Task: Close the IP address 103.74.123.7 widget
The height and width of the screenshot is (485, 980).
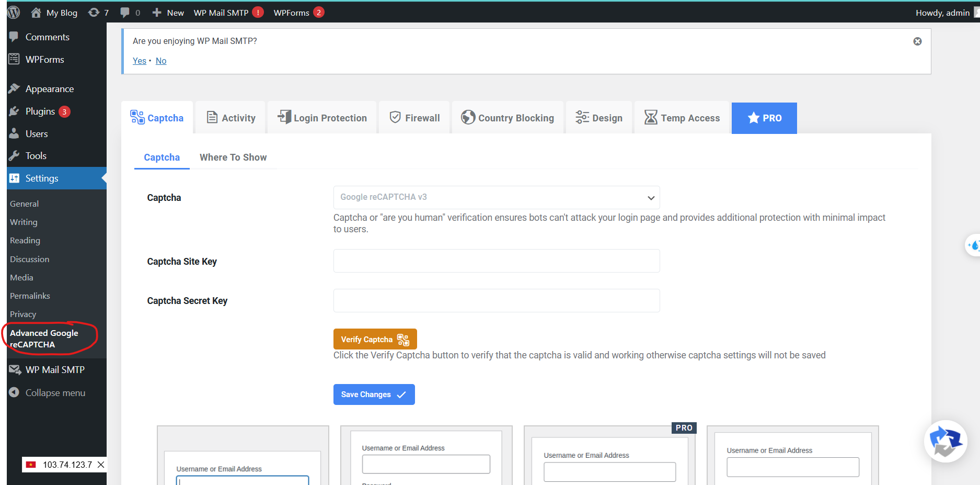Action: click(101, 465)
